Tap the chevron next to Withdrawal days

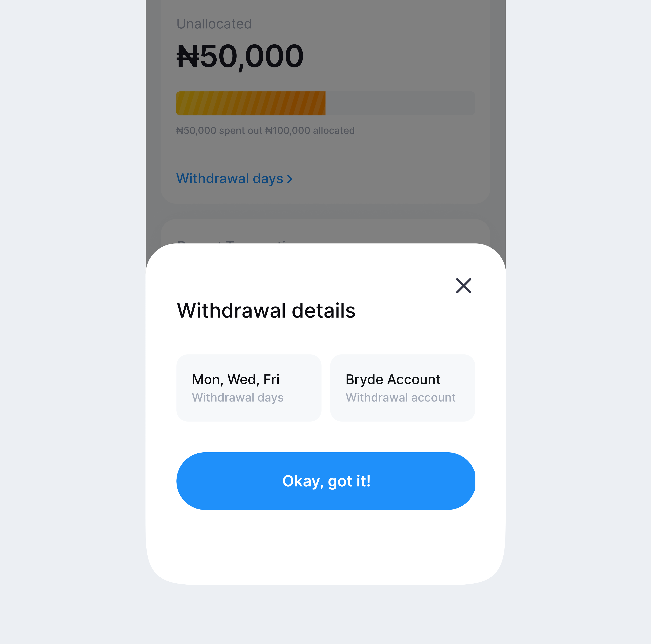pyautogui.click(x=289, y=179)
